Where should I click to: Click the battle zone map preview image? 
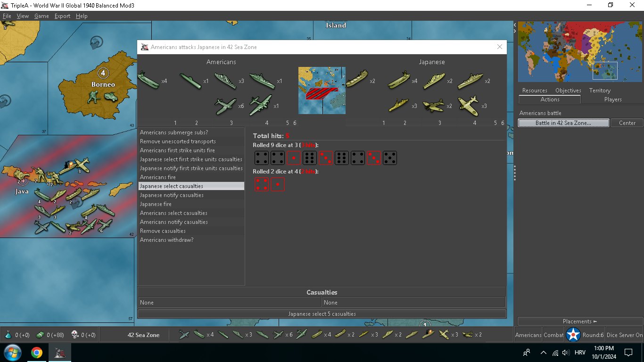coord(322,90)
